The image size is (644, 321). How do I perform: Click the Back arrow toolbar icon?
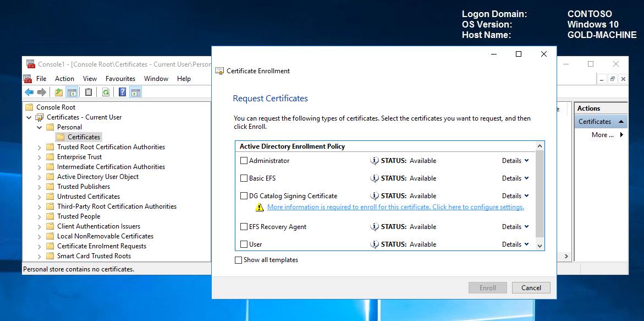(29, 92)
